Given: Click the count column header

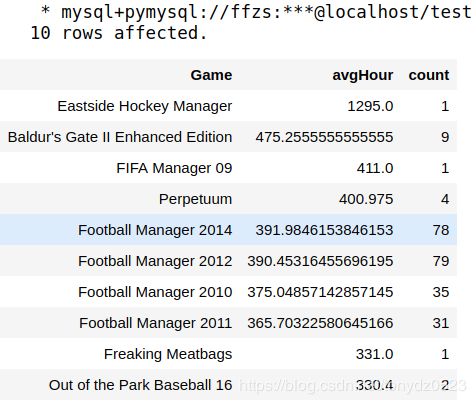Looking at the screenshot, I should click(429, 75).
